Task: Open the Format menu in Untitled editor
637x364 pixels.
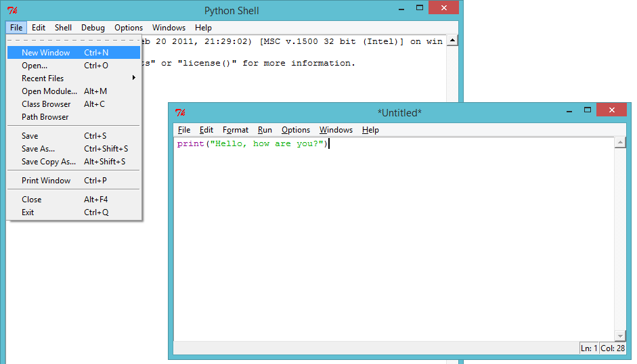Action: point(236,130)
